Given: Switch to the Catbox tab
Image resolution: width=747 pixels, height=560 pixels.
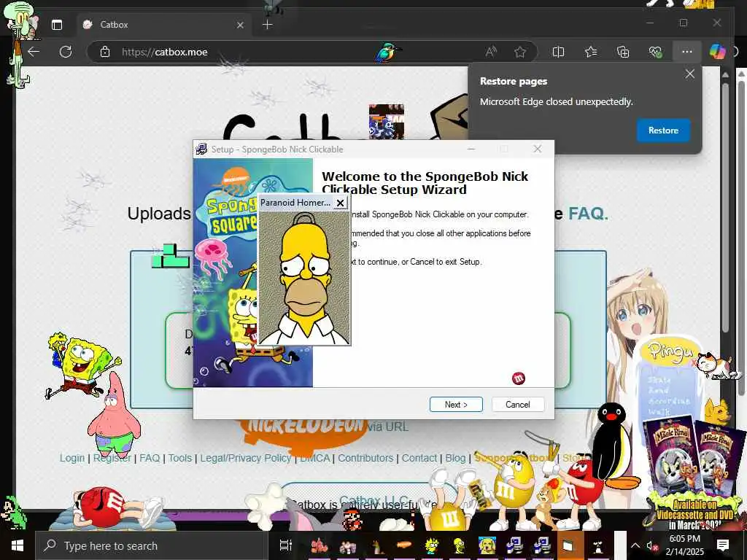Looking at the screenshot, I should point(163,25).
